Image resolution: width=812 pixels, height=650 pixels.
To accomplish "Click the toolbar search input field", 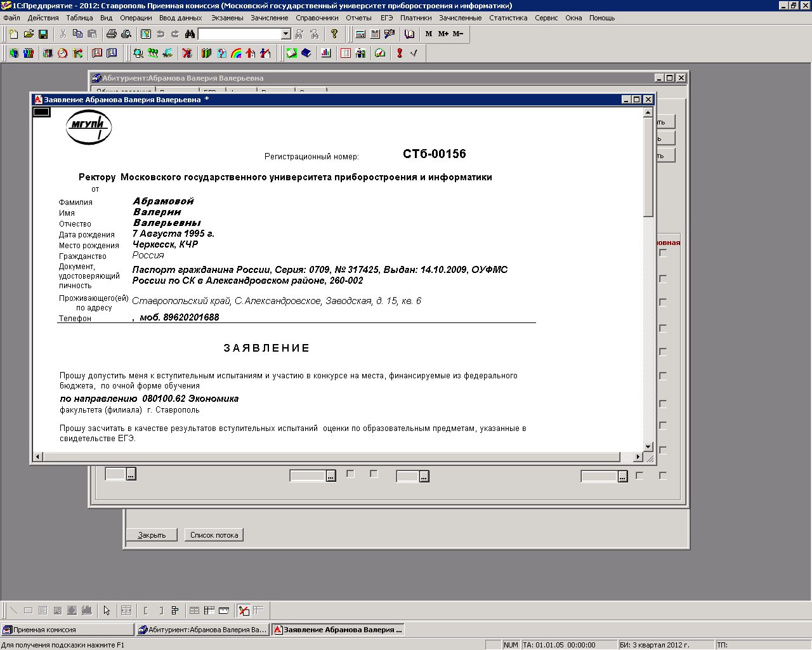I will point(240,34).
